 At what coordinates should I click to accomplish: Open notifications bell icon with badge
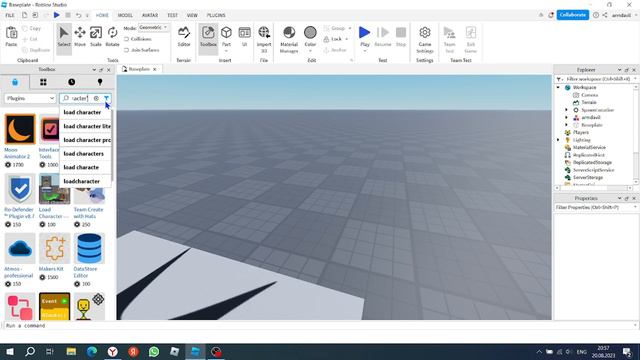click(x=551, y=15)
